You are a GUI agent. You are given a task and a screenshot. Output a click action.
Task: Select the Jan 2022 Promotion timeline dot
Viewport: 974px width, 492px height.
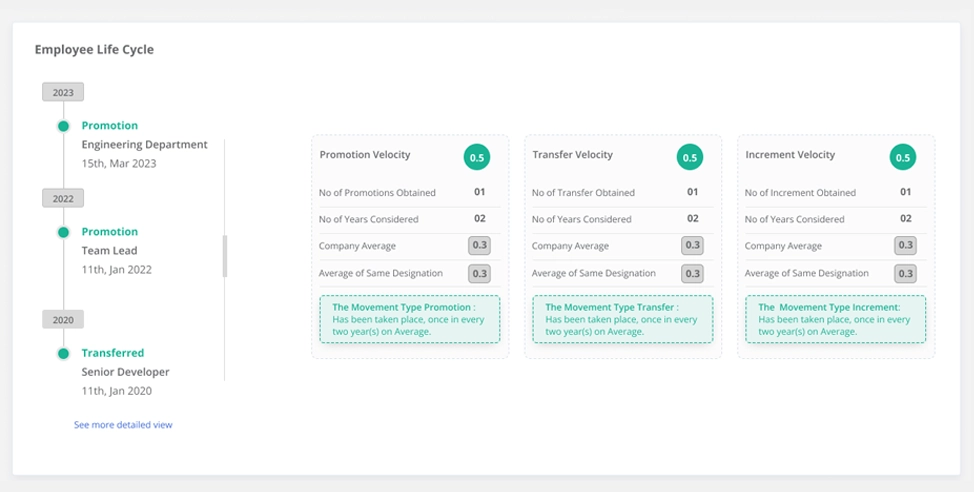pyautogui.click(x=63, y=232)
